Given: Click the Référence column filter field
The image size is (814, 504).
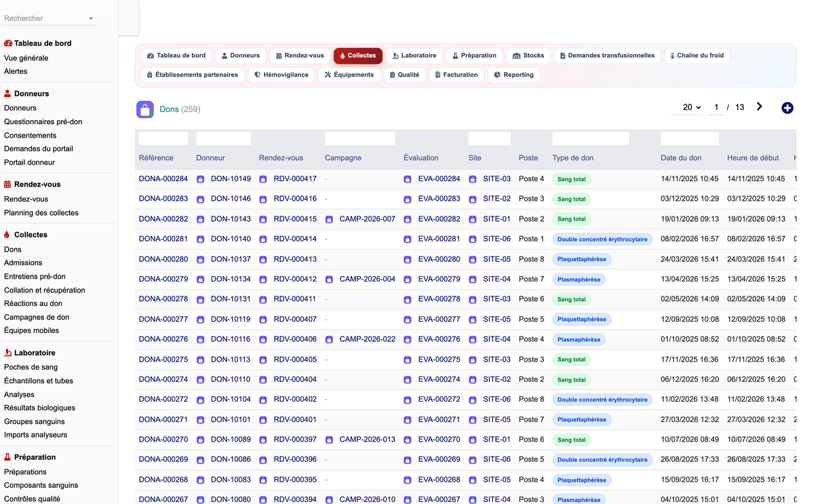Looking at the screenshot, I should (x=163, y=138).
